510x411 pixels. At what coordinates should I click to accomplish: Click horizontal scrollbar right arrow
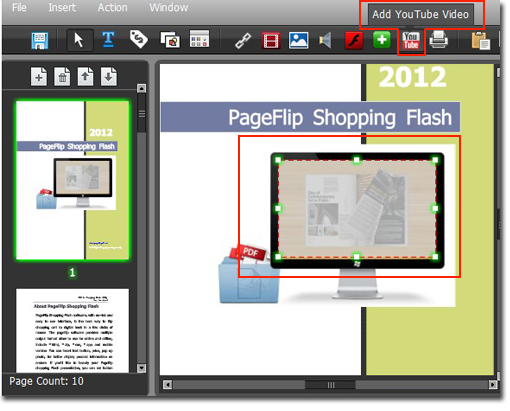click(493, 385)
